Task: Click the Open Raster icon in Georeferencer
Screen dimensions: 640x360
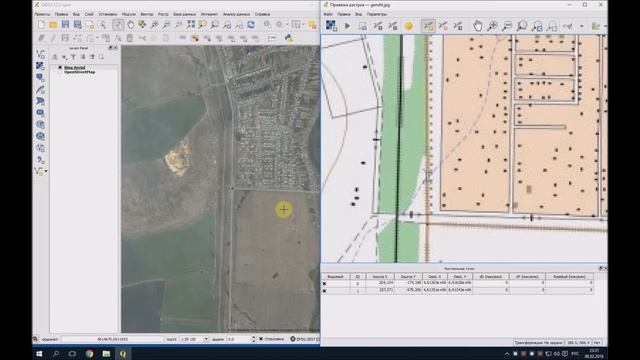Action: coord(331,26)
